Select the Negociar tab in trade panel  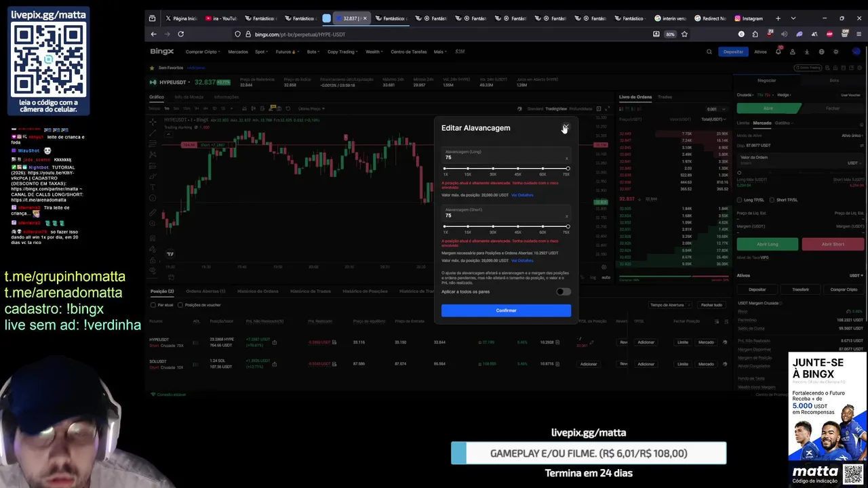pos(766,80)
